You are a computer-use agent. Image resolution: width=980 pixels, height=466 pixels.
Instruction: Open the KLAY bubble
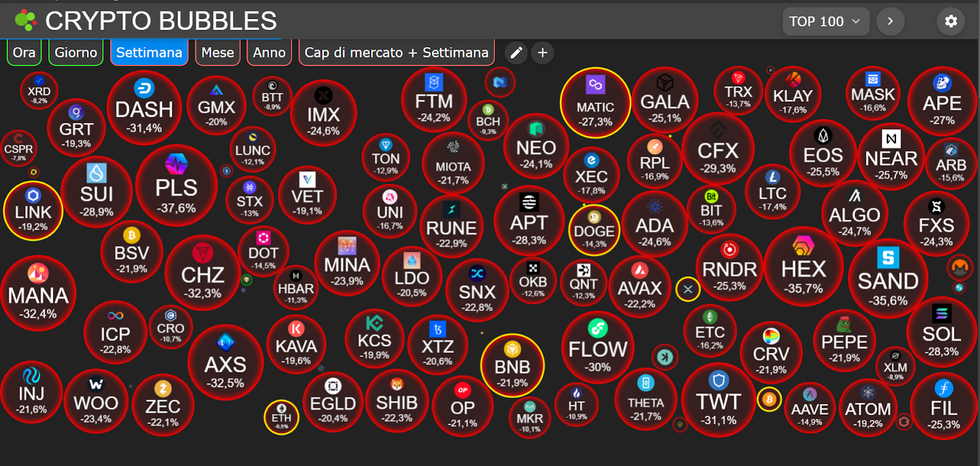pyautogui.click(x=793, y=94)
